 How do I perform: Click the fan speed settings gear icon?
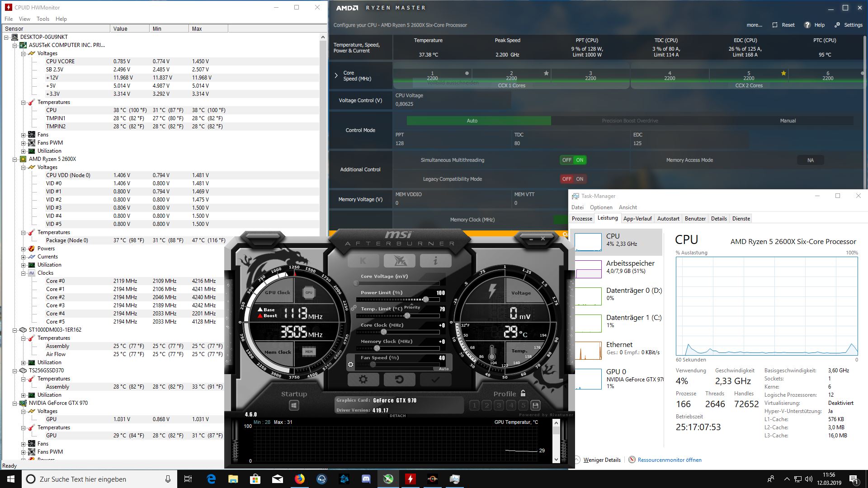click(350, 364)
